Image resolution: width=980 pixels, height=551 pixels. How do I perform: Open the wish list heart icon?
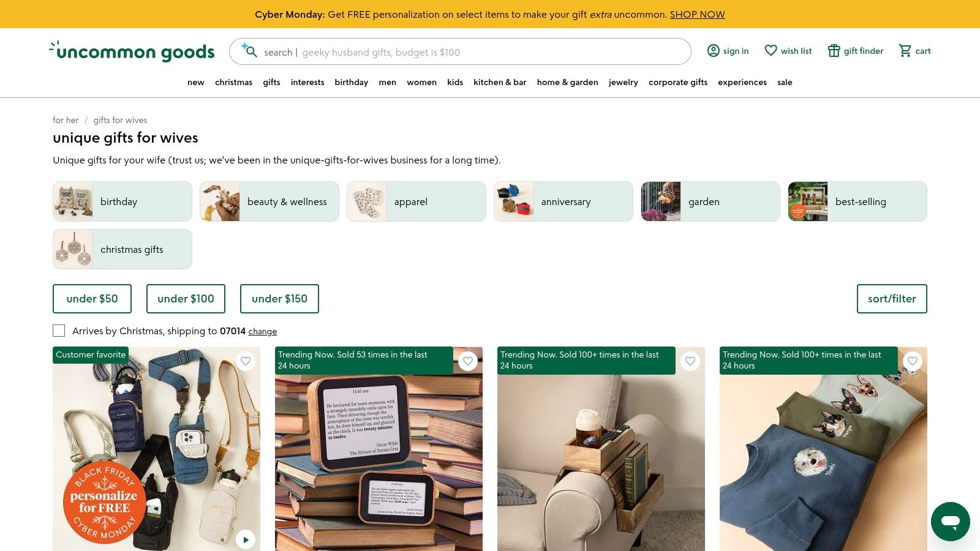point(771,51)
